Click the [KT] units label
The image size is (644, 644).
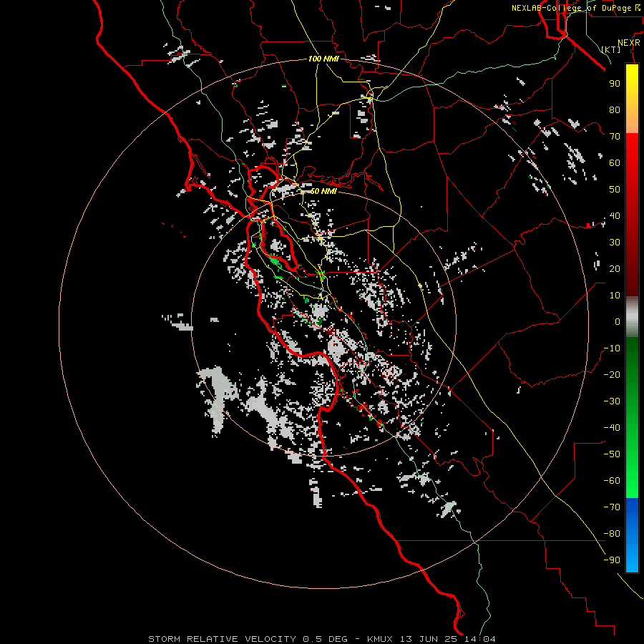tap(611, 49)
